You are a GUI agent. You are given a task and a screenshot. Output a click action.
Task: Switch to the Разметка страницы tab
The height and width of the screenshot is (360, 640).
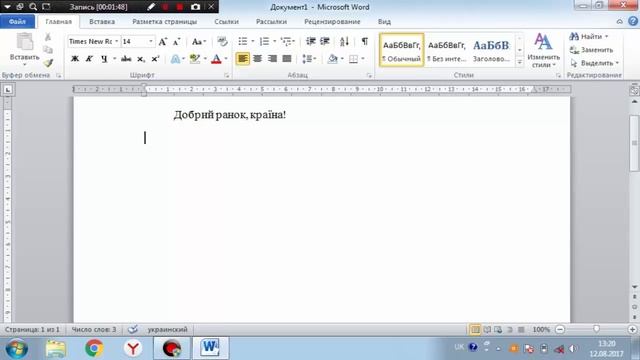pos(164,22)
